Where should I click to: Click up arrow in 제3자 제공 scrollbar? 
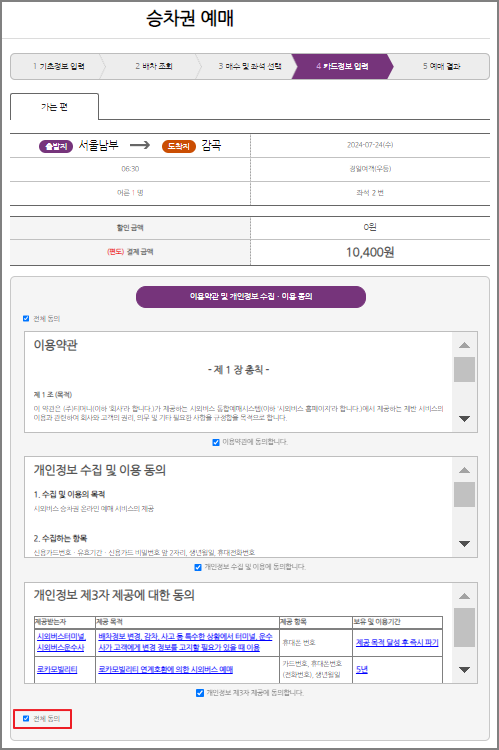click(x=464, y=596)
